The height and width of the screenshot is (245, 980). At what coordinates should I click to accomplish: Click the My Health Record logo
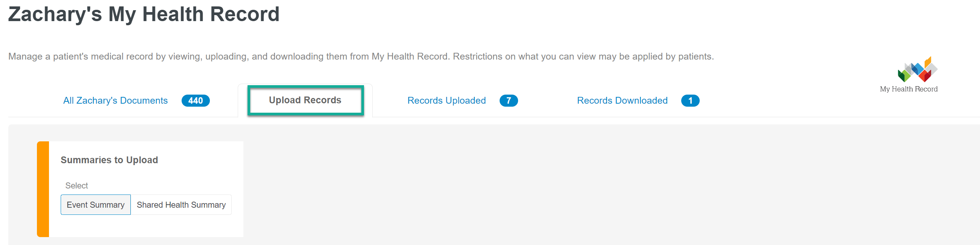pyautogui.click(x=917, y=69)
